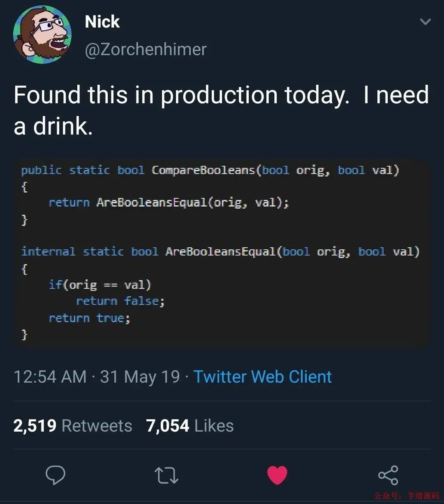Open the Twitter Web Client link
This screenshot has width=444, height=504.
tap(262, 376)
